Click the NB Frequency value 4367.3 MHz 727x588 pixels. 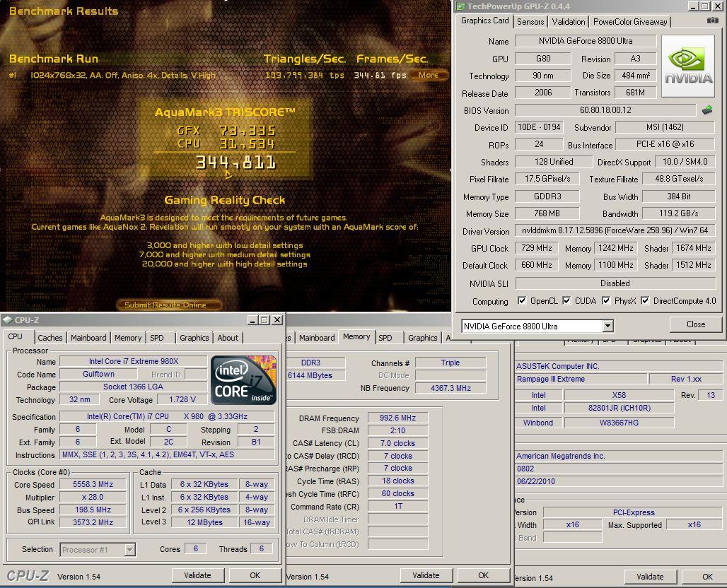tap(450, 388)
